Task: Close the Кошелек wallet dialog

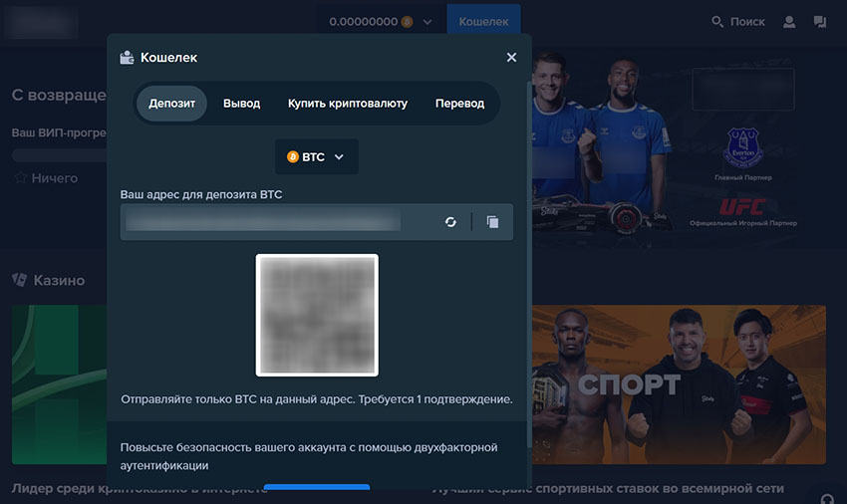Action: (x=511, y=57)
